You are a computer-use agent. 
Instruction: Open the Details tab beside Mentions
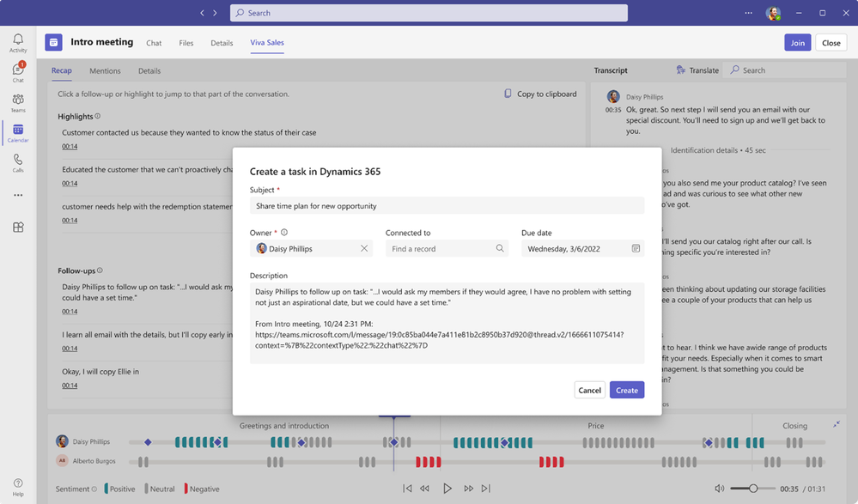tap(149, 70)
